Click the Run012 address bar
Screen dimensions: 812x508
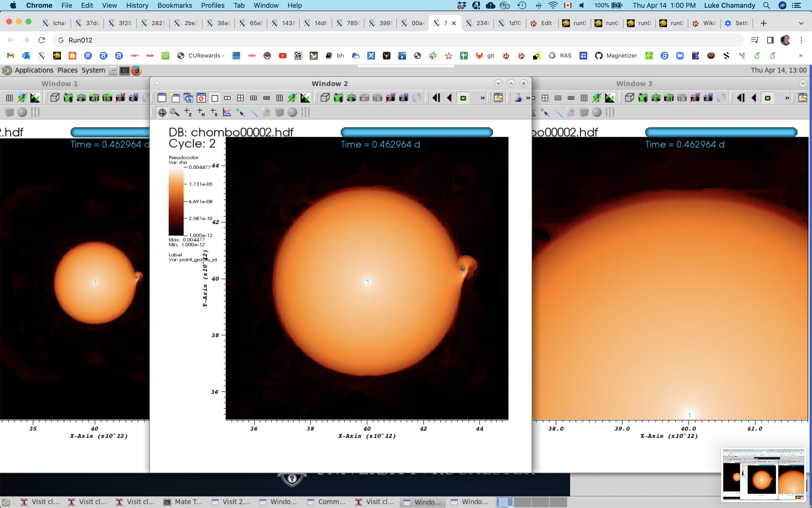pos(398,40)
